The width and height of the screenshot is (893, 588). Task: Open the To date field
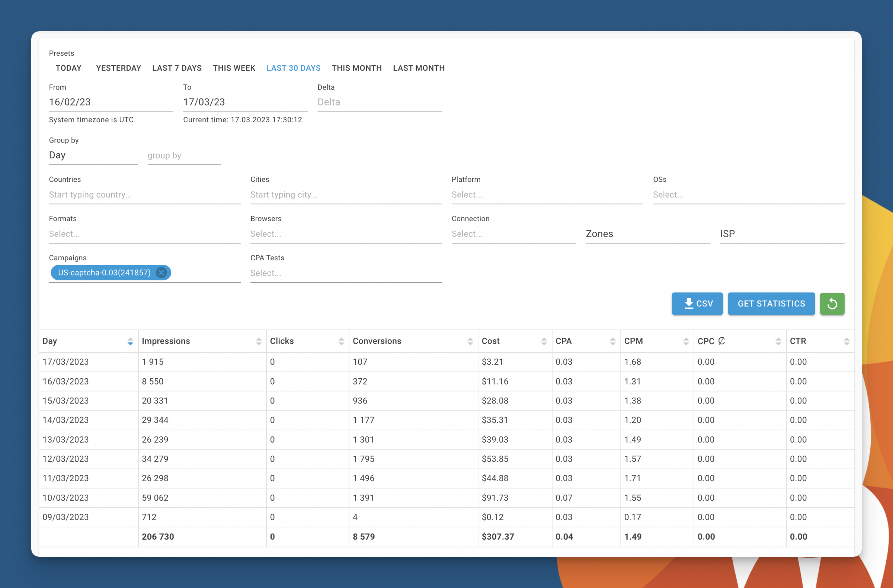tap(245, 102)
